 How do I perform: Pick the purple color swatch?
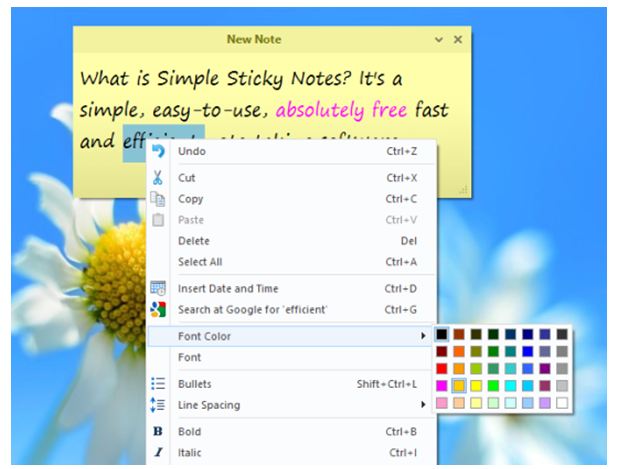pyautogui.click(x=545, y=369)
